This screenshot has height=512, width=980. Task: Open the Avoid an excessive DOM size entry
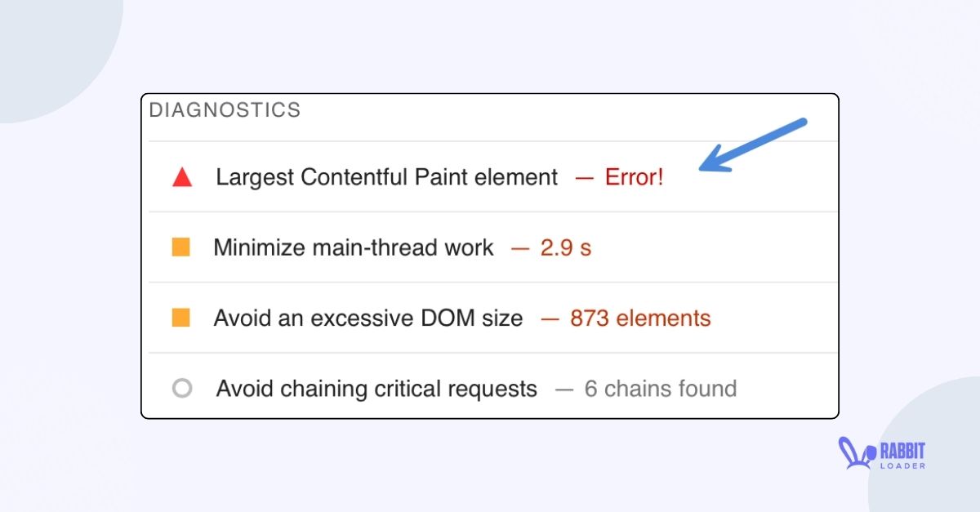click(x=367, y=318)
